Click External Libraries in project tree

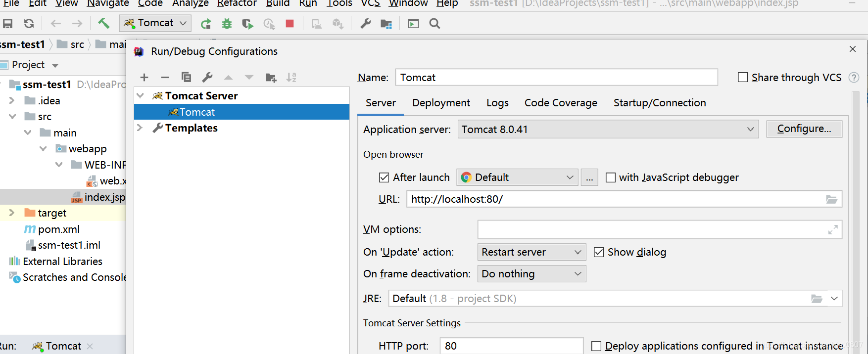coord(62,262)
